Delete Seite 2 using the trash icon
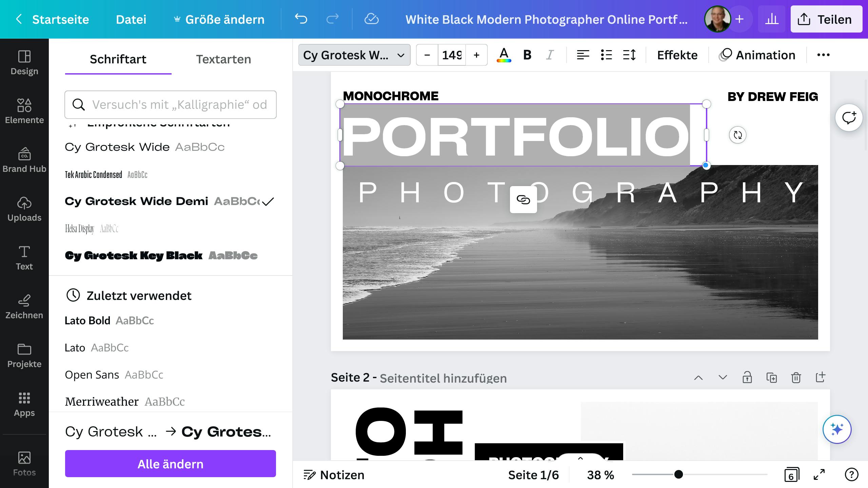The height and width of the screenshot is (488, 868). pos(796,377)
